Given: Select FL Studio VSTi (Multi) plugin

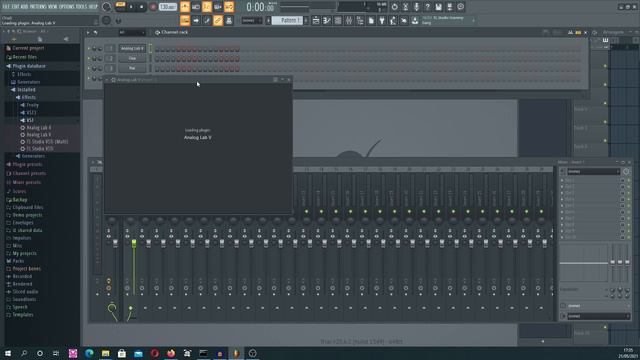Looking at the screenshot, I should (47, 142).
